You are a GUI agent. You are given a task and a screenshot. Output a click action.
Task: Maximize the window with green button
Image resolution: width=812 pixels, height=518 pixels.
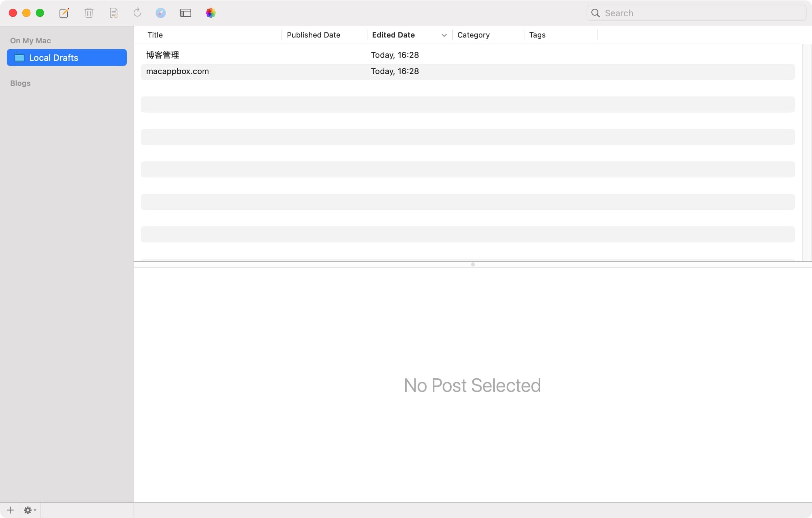pyautogui.click(x=40, y=13)
